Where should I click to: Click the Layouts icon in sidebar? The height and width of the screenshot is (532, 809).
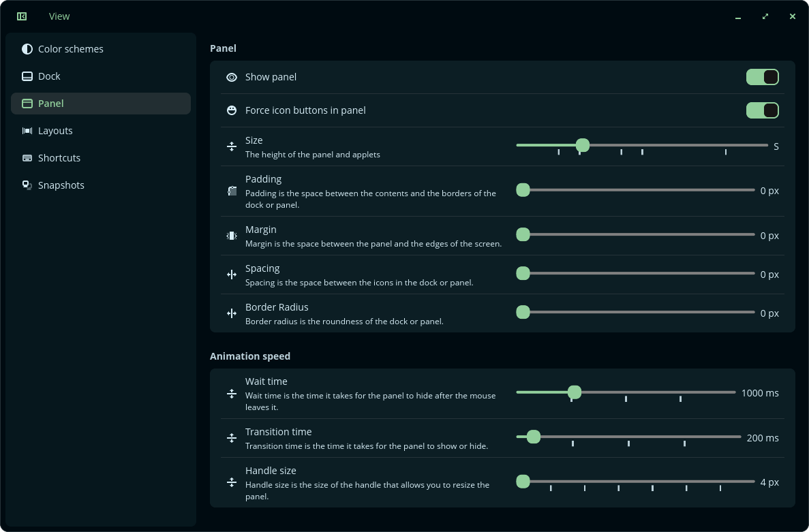(x=27, y=131)
